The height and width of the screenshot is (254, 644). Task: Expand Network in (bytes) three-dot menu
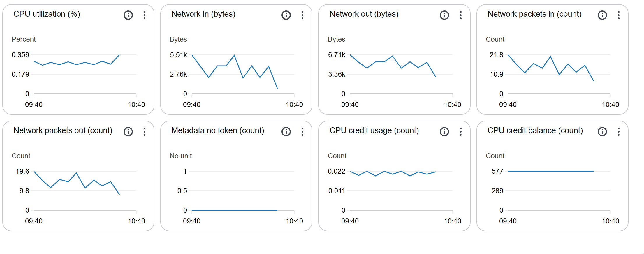302,15
